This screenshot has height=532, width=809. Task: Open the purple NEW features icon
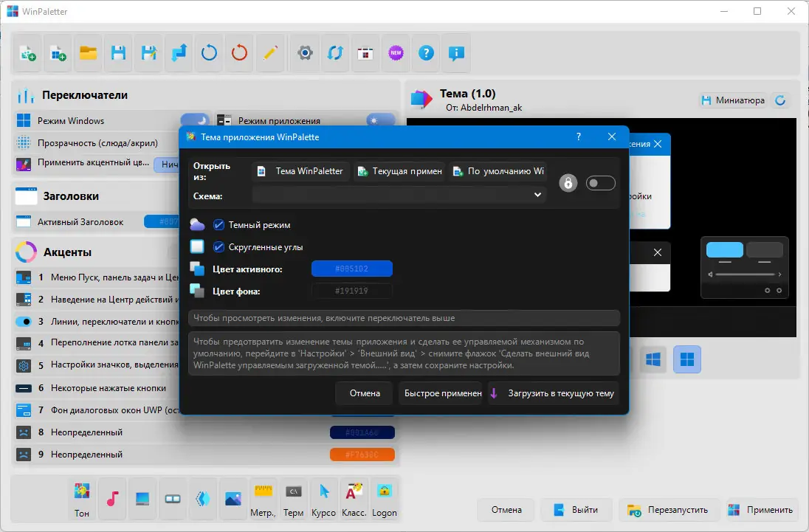[x=396, y=53]
